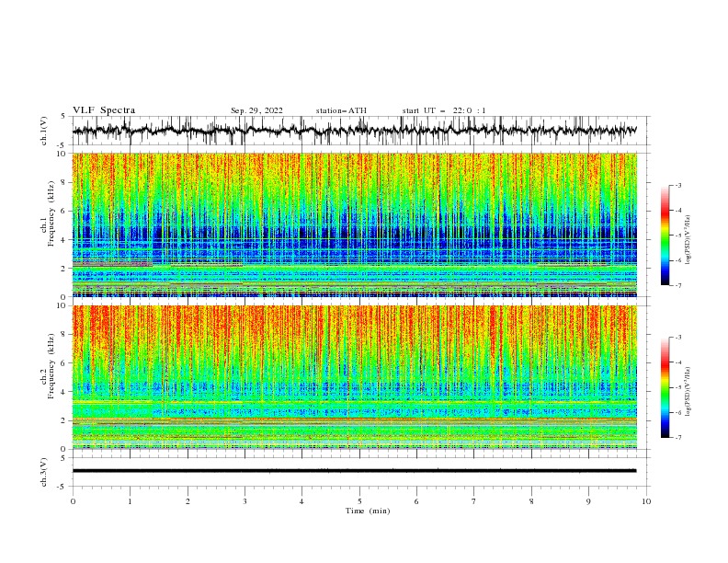The image size is (728, 563).
Task: Click ch.2 frequency tick label "2"
Action: pos(63,420)
